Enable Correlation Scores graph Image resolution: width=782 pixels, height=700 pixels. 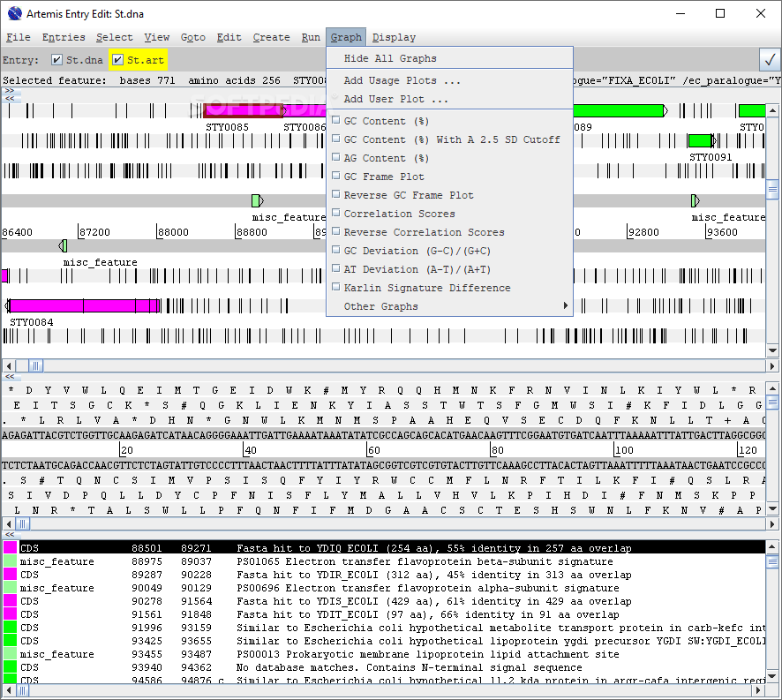tap(336, 213)
